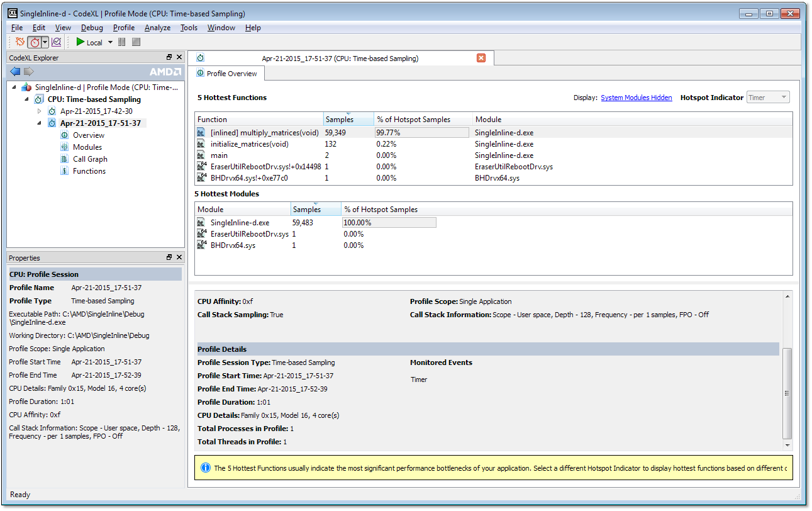Open Call Graph node in explorer

click(90, 159)
